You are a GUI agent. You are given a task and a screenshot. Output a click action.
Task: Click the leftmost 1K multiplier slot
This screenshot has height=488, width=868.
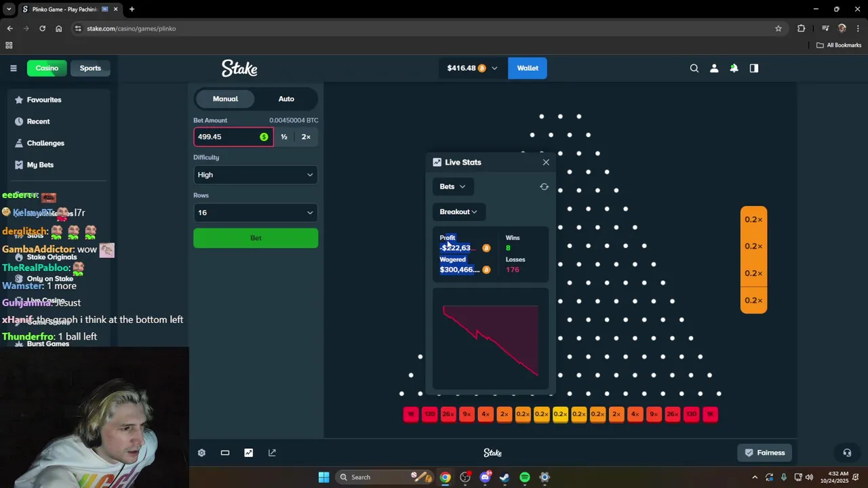(x=411, y=414)
